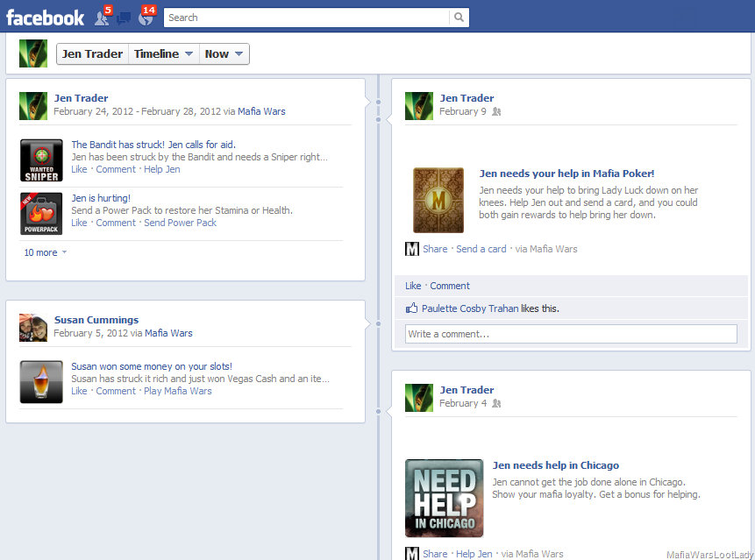Click Susan Cummings profile picture
The height and width of the screenshot is (560, 755).
pos(33,328)
